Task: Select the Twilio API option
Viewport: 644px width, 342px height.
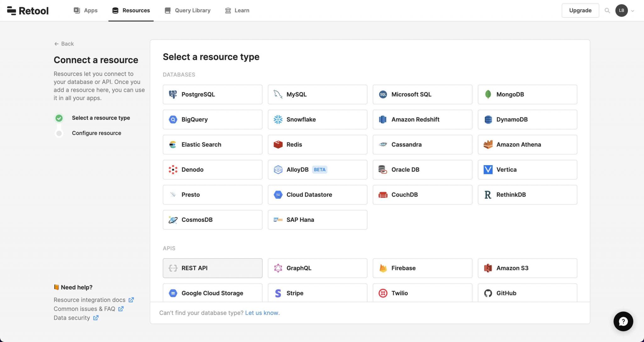Action: (422, 293)
